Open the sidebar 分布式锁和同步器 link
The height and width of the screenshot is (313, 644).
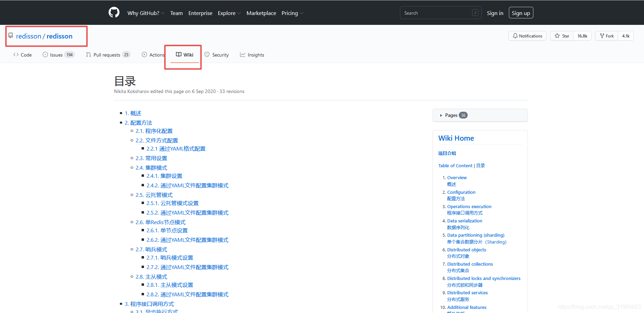465,285
